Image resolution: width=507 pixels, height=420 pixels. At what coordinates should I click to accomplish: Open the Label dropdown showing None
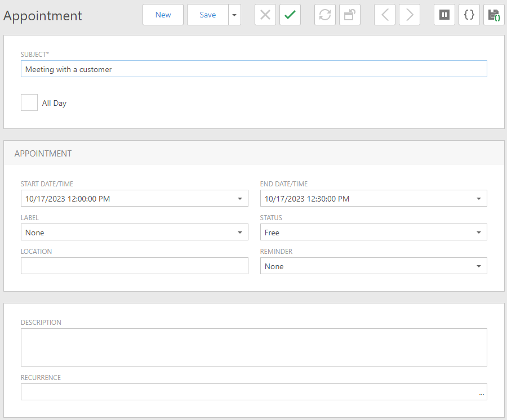(241, 232)
